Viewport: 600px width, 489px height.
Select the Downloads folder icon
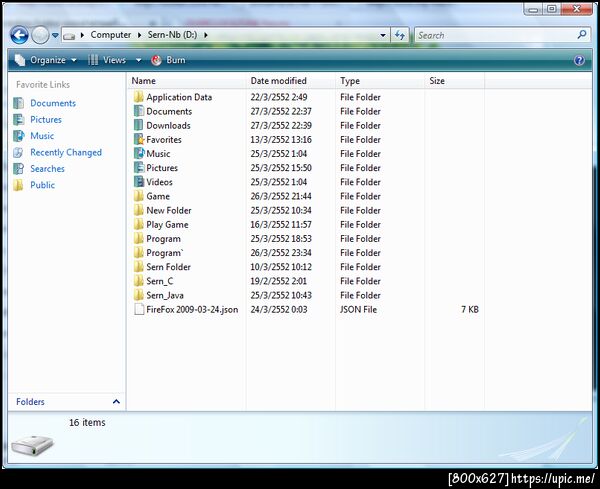(139, 125)
